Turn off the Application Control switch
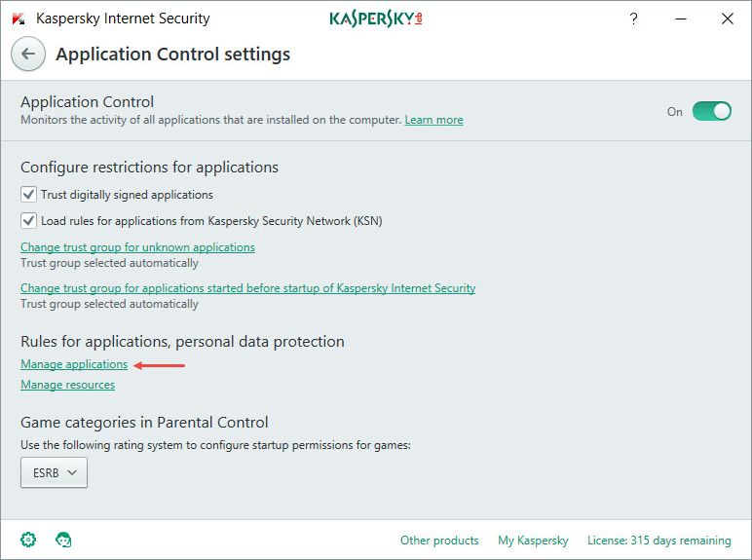This screenshot has width=752, height=560. 712,111
